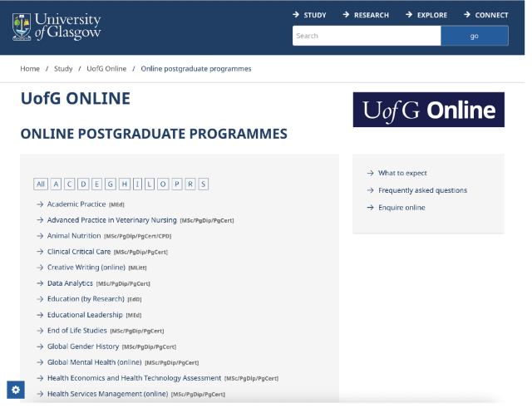The image size is (532, 408).
Task: Open the What to expect link
Action: [x=402, y=173]
